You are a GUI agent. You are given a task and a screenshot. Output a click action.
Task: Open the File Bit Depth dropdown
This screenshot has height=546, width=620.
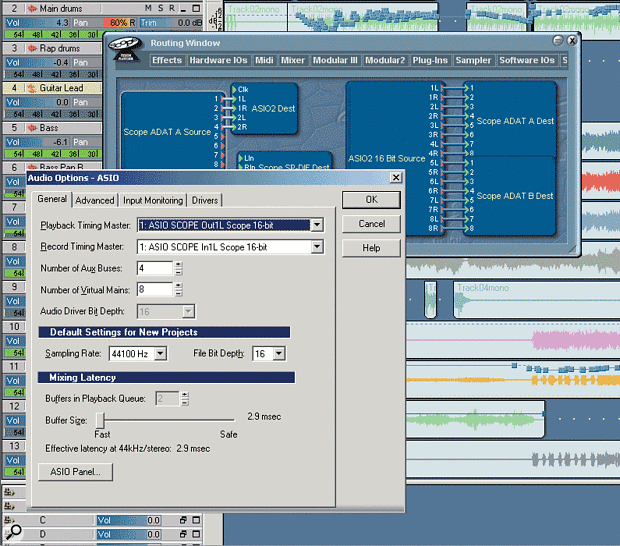pos(279,353)
